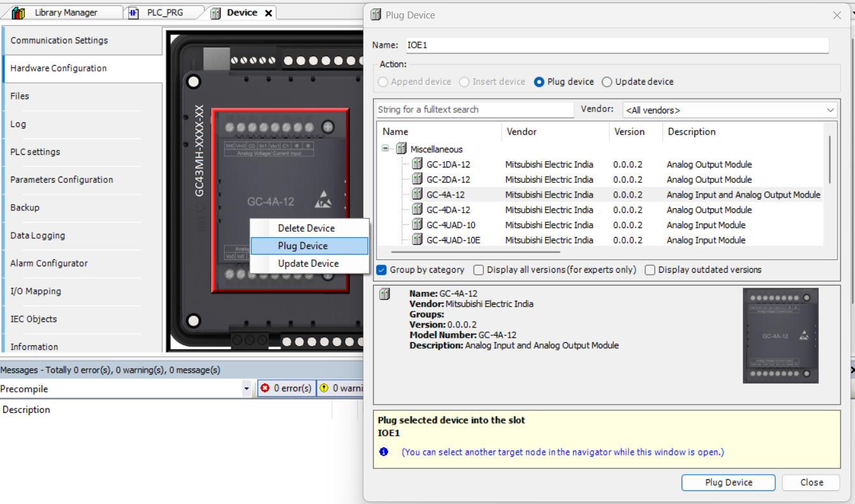The width and height of the screenshot is (855, 504).
Task: Open Parameters Configuration page
Action: 83,180
